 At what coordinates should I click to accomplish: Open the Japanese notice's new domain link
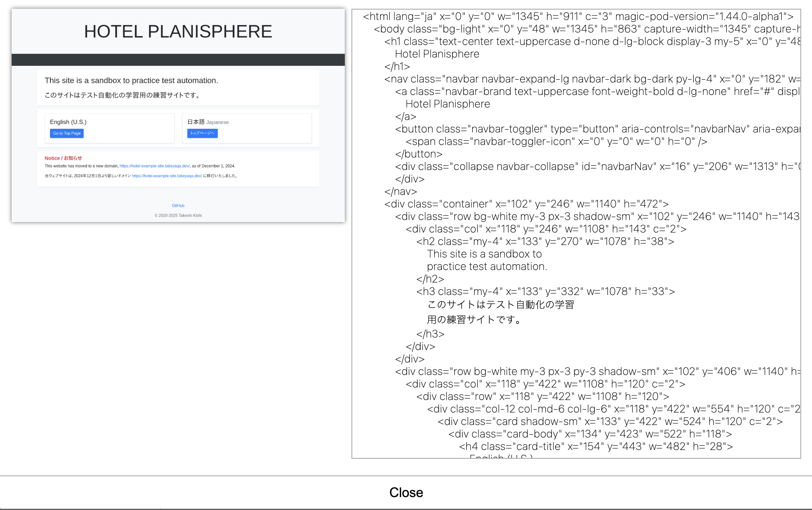(167, 176)
